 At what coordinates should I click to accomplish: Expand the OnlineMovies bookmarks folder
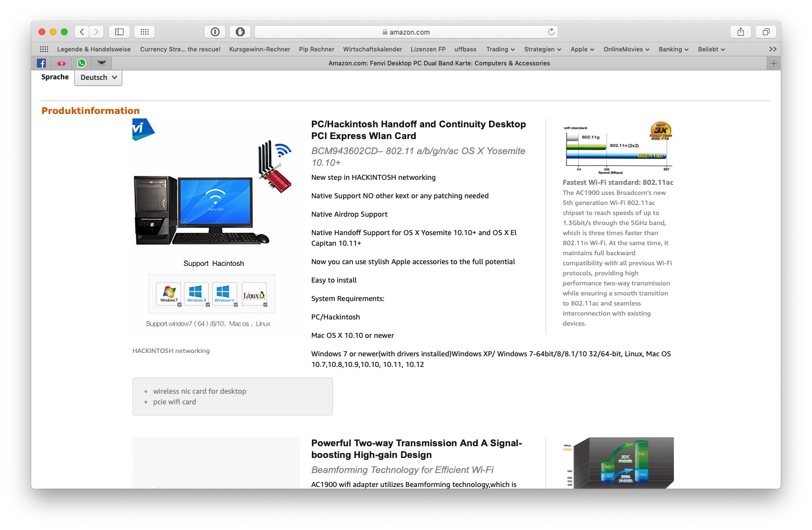[x=626, y=49]
